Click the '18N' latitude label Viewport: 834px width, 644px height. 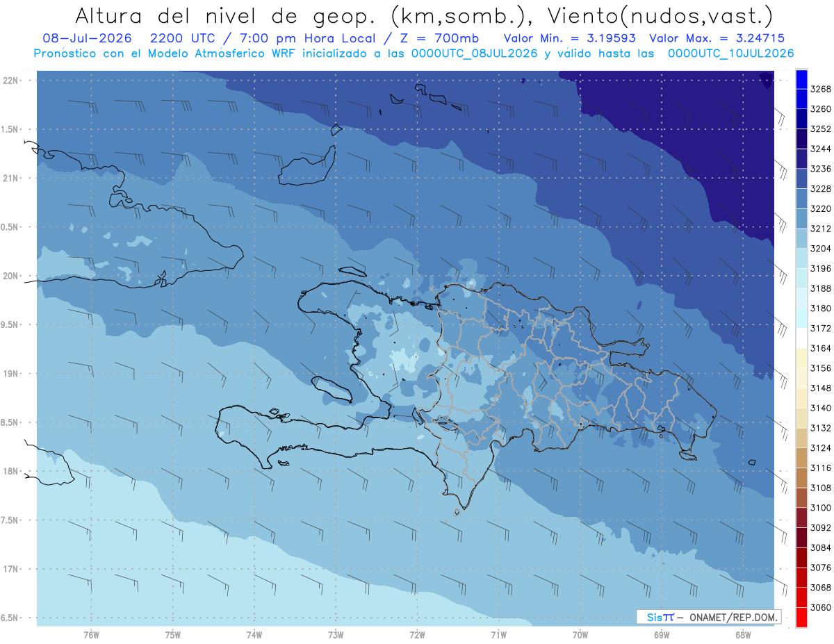point(10,472)
